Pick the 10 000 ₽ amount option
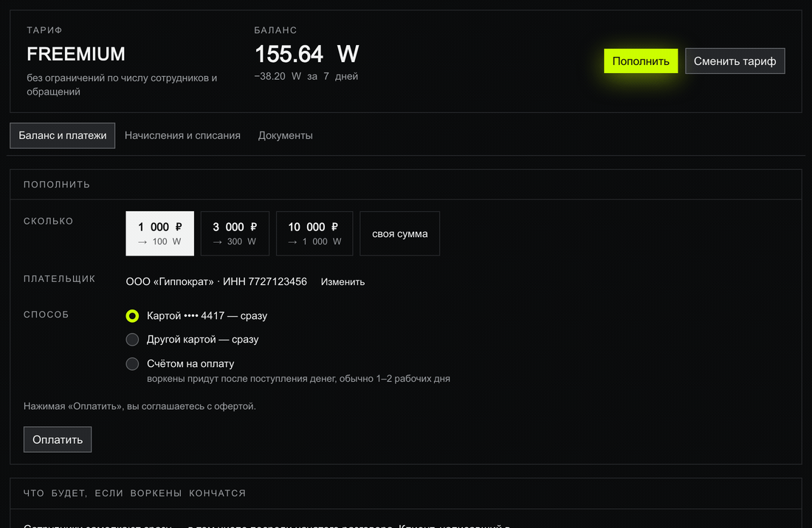Image resolution: width=812 pixels, height=528 pixels. tap(314, 233)
